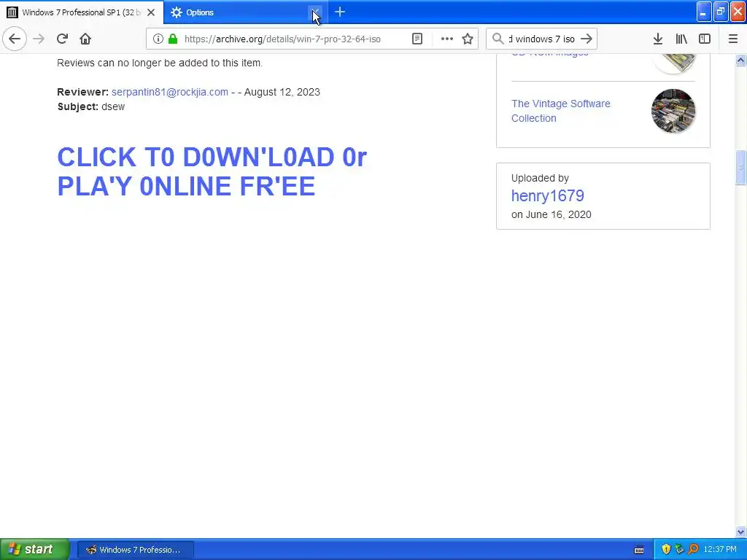Click the scroll down arrow of the page

(x=740, y=532)
